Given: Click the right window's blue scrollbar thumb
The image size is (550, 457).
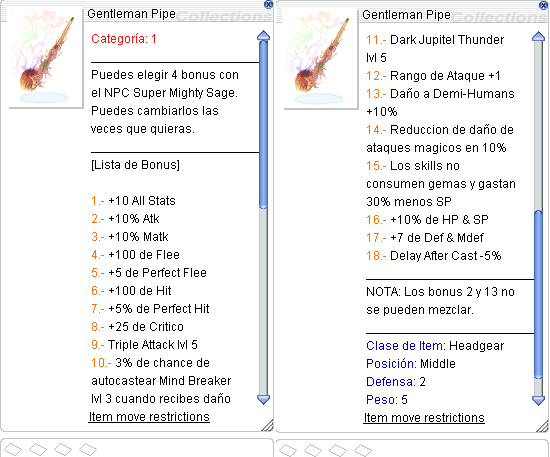Looking at the screenshot, I should tap(538, 295).
